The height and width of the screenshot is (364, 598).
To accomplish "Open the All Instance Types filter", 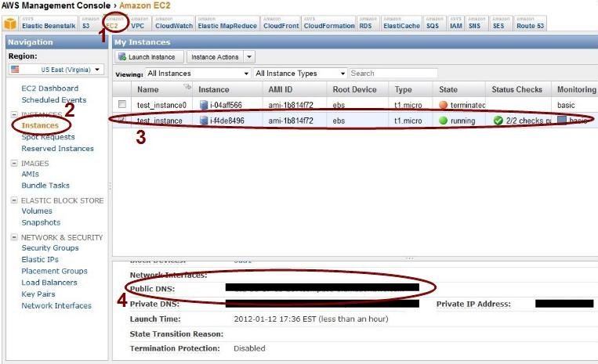I will click(300, 74).
